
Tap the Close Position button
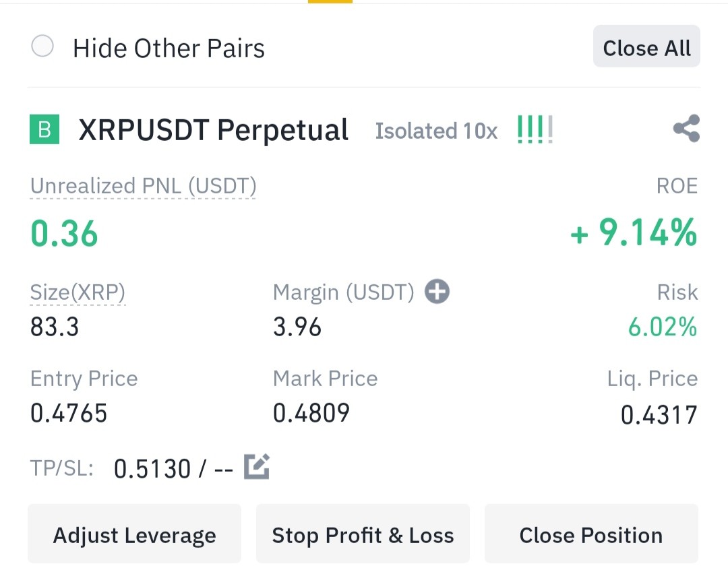591,534
